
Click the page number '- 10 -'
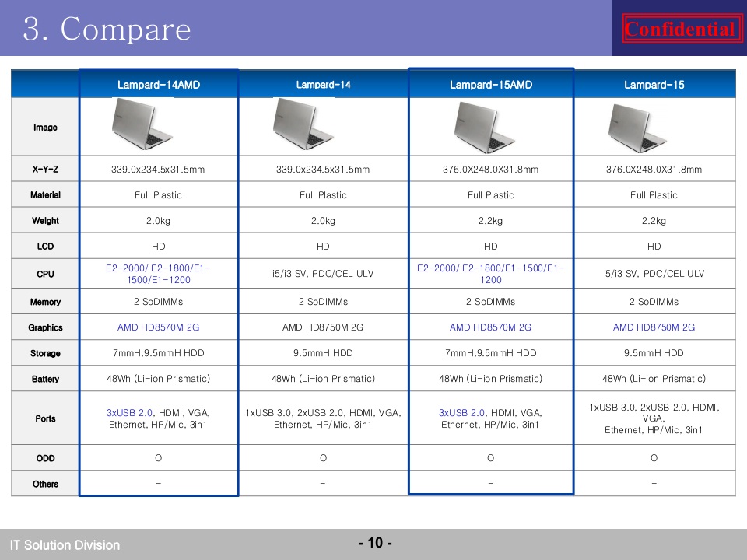[x=375, y=542]
